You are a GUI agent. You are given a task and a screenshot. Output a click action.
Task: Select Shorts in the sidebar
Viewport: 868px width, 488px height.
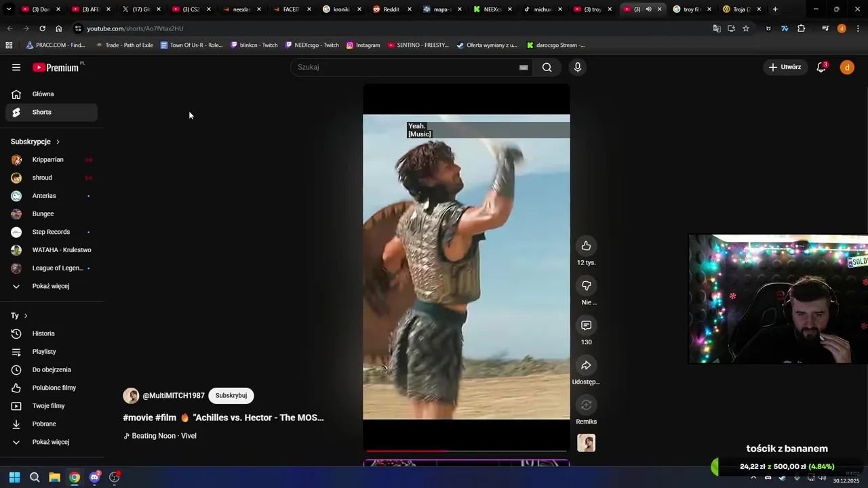(52, 113)
